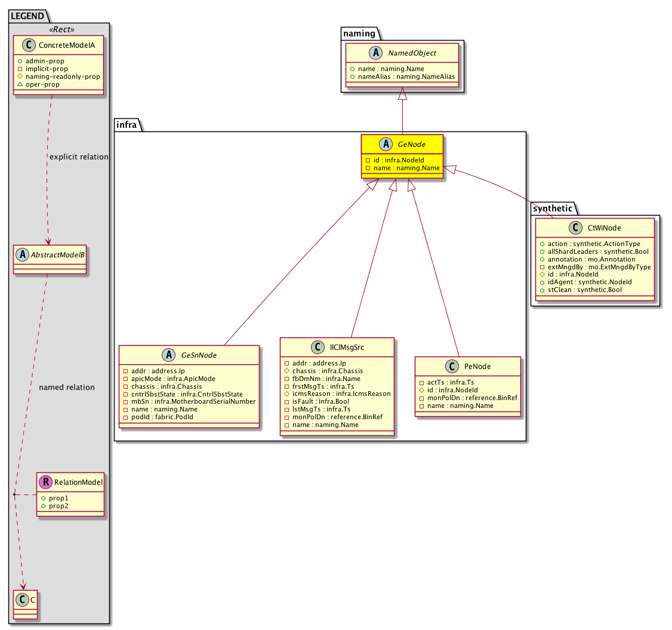Click the PeNode class name
The width and height of the screenshot is (672, 630).
477,367
